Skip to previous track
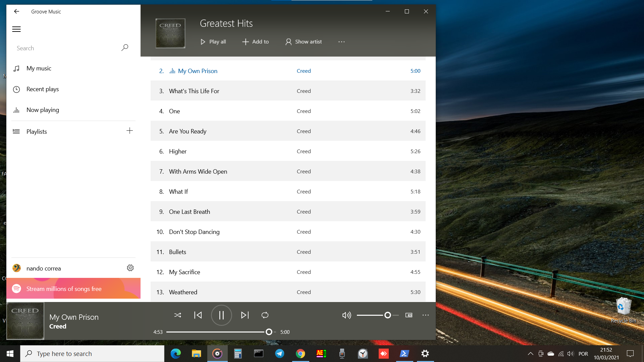Image resolution: width=644 pixels, height=362 pixels. coord(198,315)
